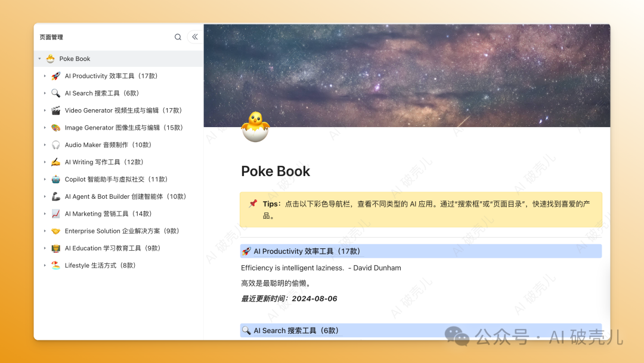Click the palette icon for Image Generator
Viewport: 644px width, 363px height.
point(55,128)
